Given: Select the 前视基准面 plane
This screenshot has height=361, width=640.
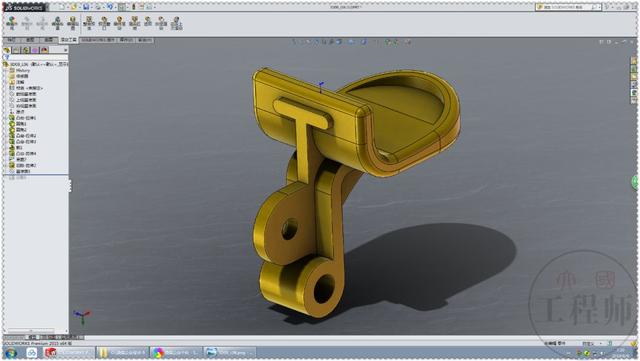Looking at the screenshot, I should [x=26, y=94].
